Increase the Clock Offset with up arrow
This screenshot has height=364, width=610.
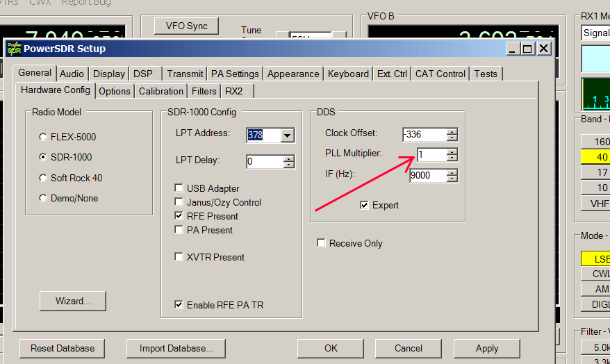pyautogui.click(x=452, y=131)
